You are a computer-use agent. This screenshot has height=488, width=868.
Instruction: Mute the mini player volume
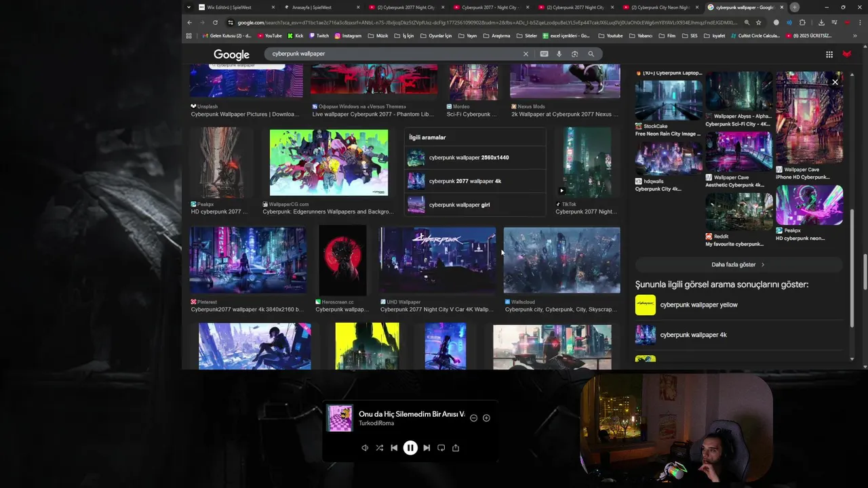(365, 447)
